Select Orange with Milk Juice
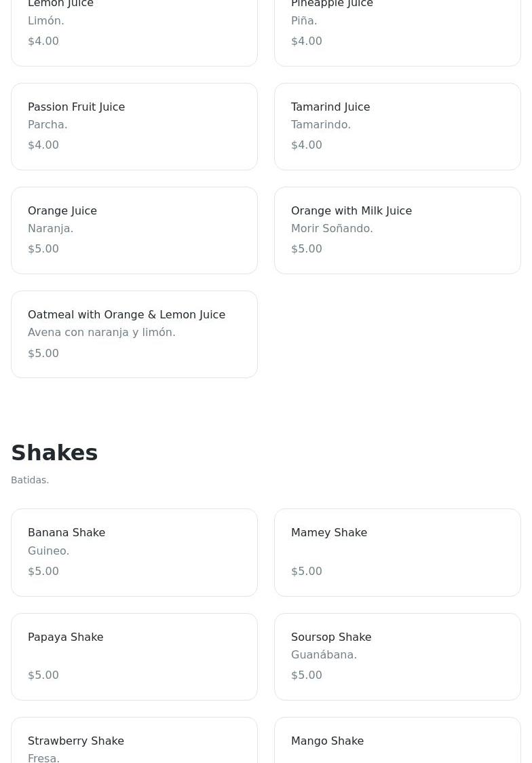 click(x=397, y=230)
